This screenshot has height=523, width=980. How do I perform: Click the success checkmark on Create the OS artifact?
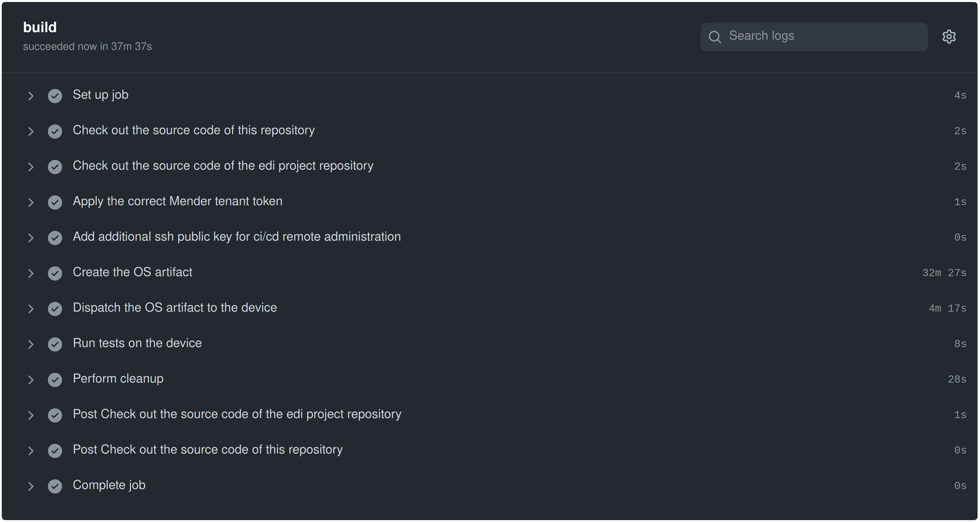click(x=55, y=272)
